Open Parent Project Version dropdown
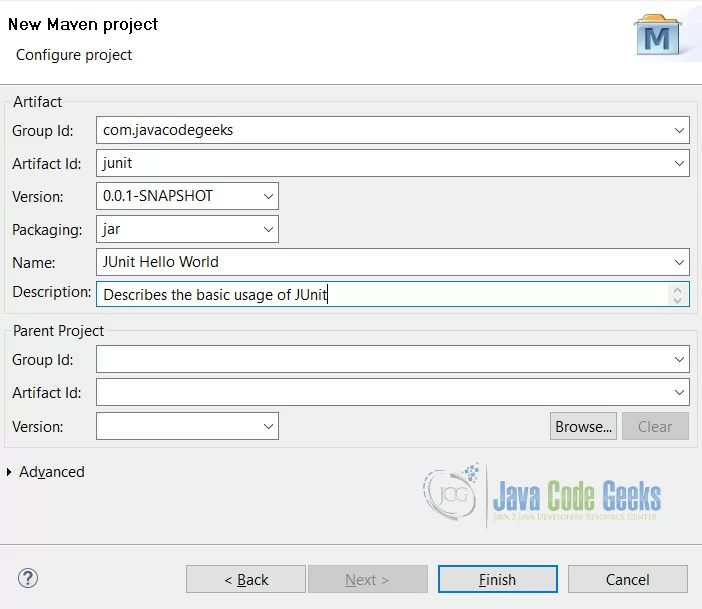The image size is (702, 609). (x=268, y=426)
